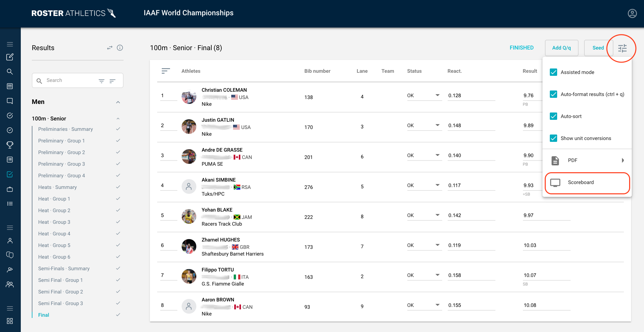Open the grid apps icon at sidebar bottom

(10, 321)
